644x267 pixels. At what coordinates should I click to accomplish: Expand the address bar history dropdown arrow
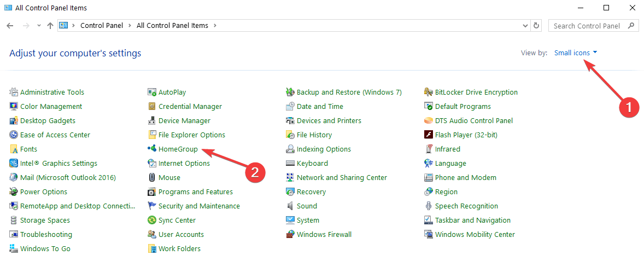(x=525, y=26)
